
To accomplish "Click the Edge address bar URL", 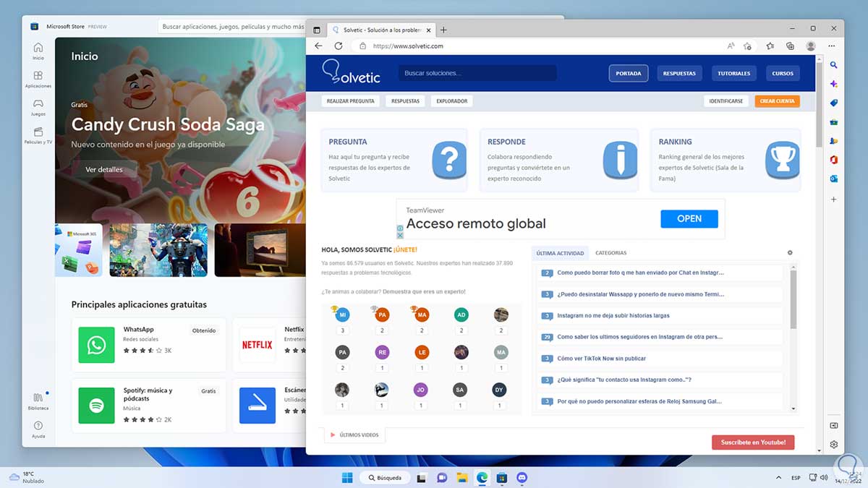I will (408, 46).
